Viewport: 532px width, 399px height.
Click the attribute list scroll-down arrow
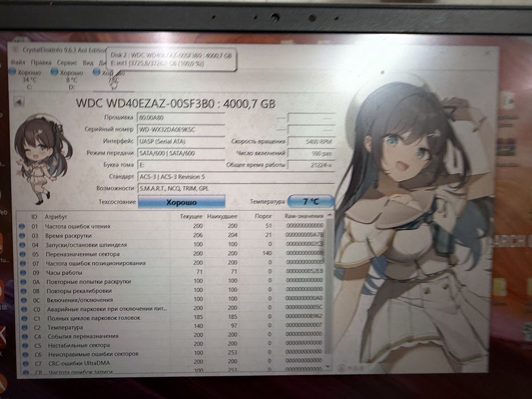click(x=327, y=367)
